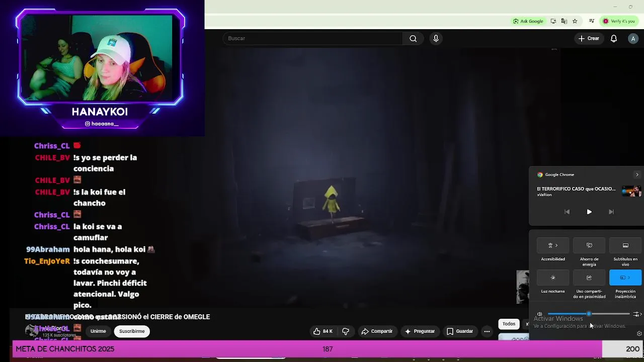Toggle Proyección inalámbrica tile

625,278
